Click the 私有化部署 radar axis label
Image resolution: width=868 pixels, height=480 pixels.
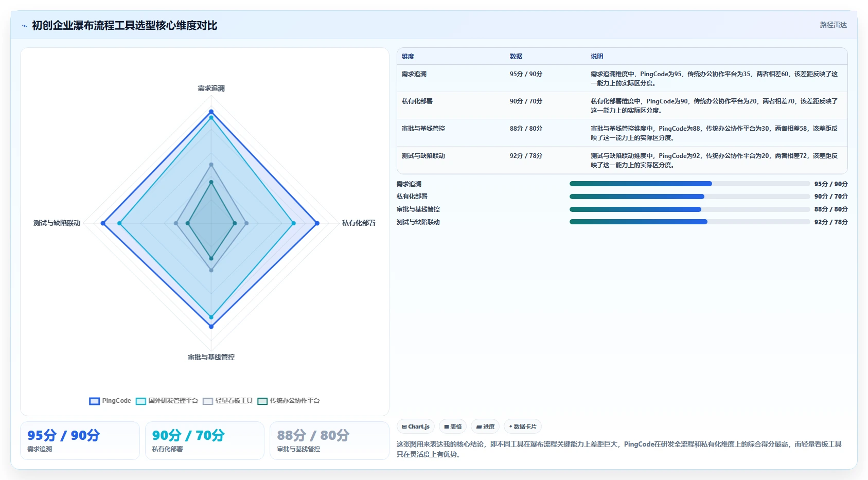coord(359,223)
